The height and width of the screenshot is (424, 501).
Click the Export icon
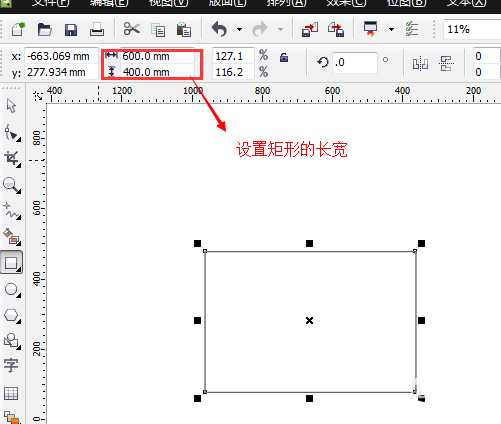[336, 30]
